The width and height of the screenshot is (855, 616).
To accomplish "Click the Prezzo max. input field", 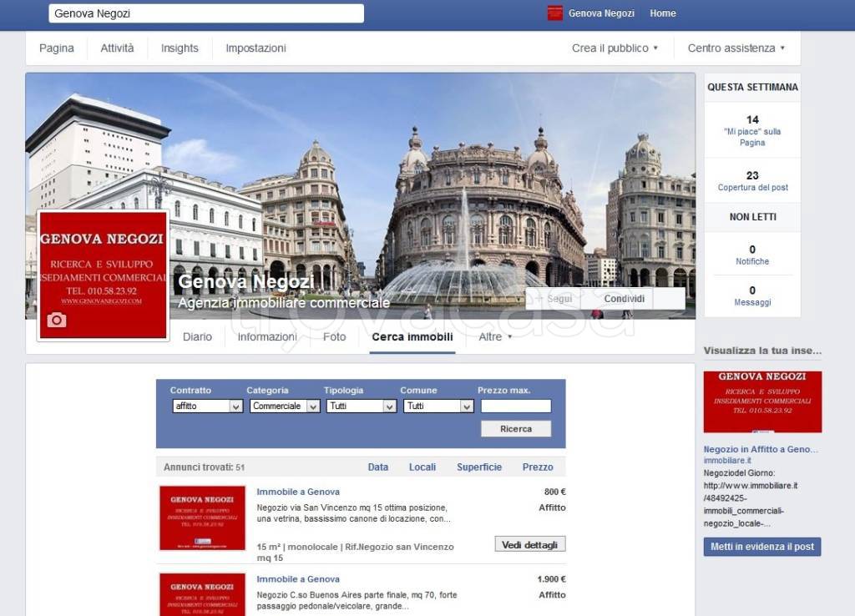I will pos(515,406).
